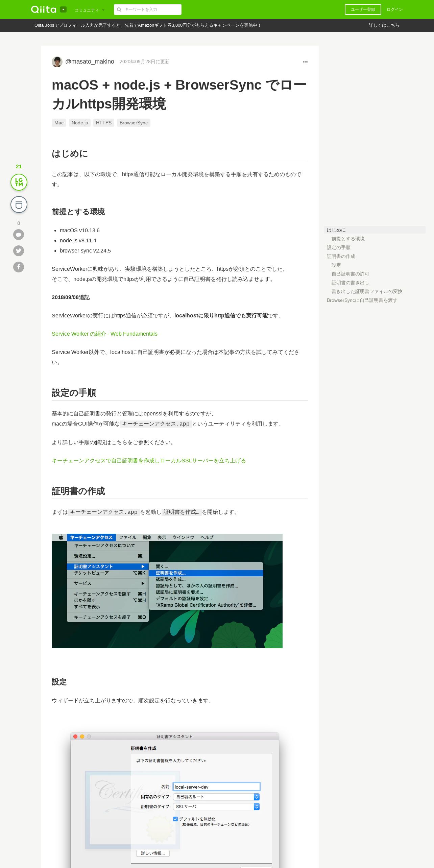The height and width of the screenshot is (868, 434).
Task: Click the ログイン link
Action: point(395,9)
